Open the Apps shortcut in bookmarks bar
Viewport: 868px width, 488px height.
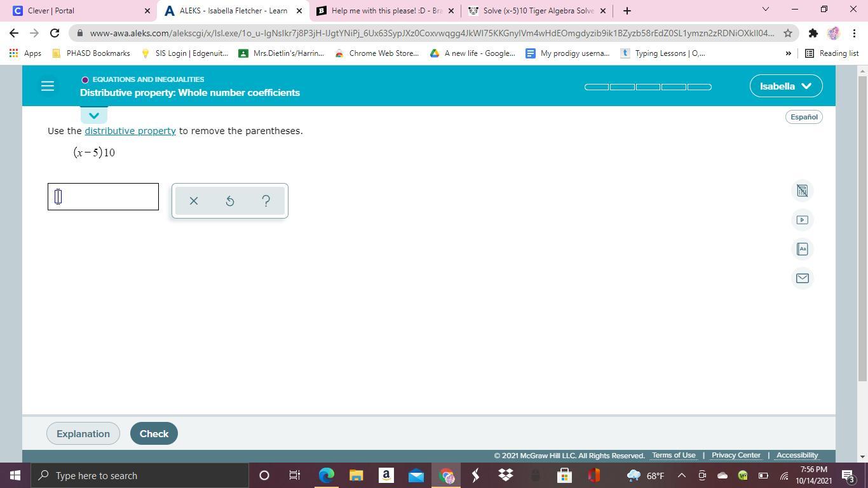click(x=26, y=53)
